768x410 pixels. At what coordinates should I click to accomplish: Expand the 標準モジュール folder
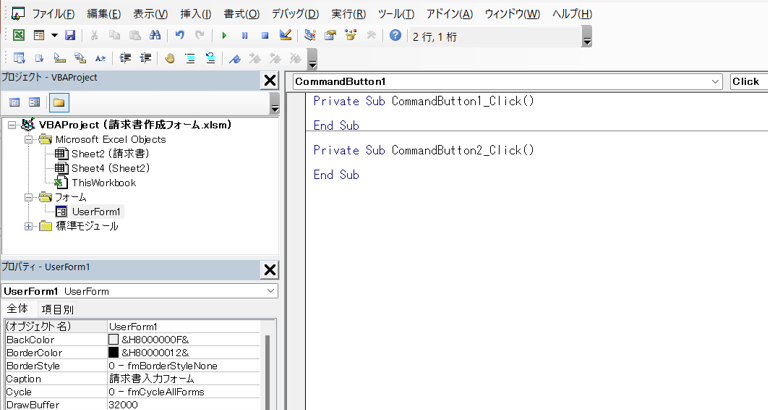tap(29, 226)
